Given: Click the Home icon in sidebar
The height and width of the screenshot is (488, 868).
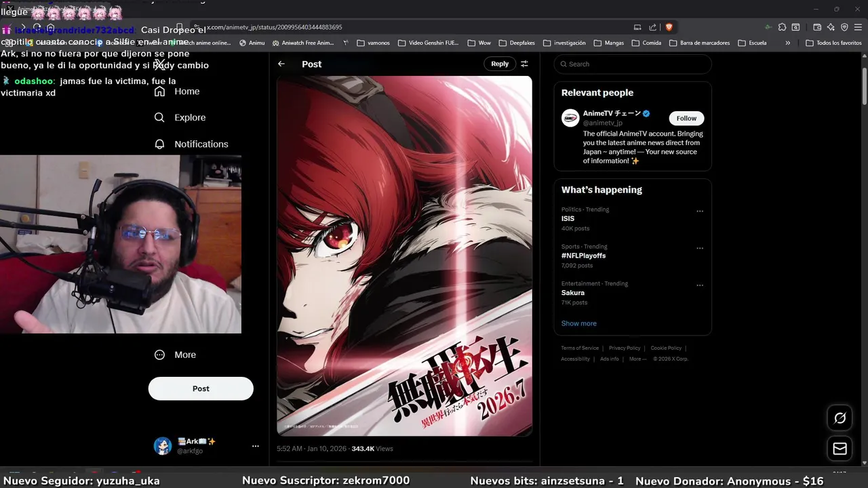Looking at the screenshot, I should [159, 91].
